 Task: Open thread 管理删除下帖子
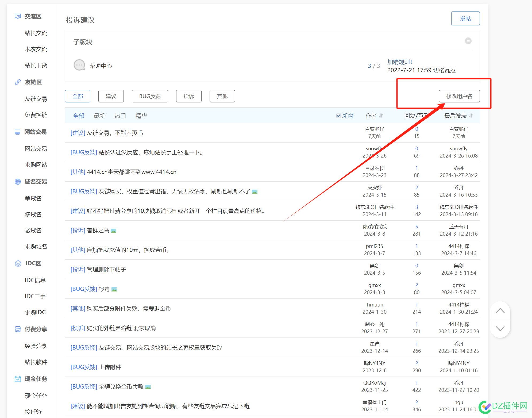pyautogui.click(x=106, y=270)
